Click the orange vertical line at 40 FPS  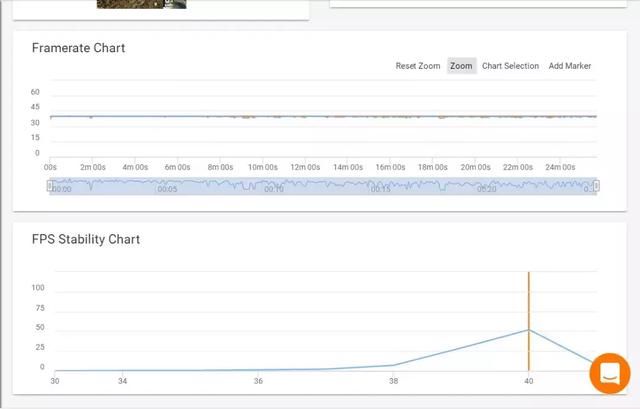(528, 300)
